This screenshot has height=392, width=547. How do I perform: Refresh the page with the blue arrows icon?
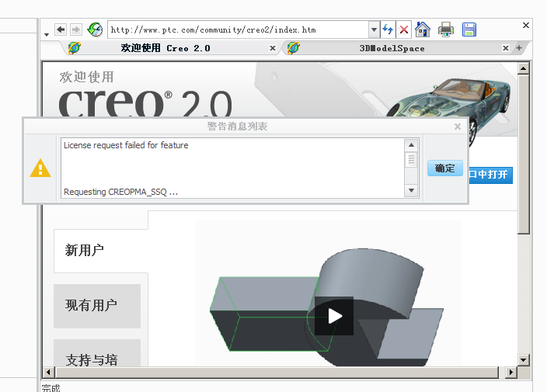click(388, 29)
